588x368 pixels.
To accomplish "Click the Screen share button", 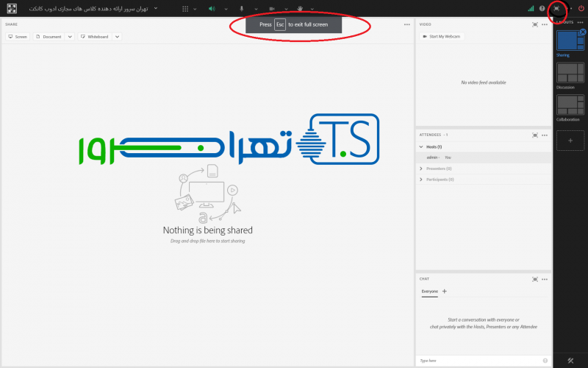I will coord(18,36).
